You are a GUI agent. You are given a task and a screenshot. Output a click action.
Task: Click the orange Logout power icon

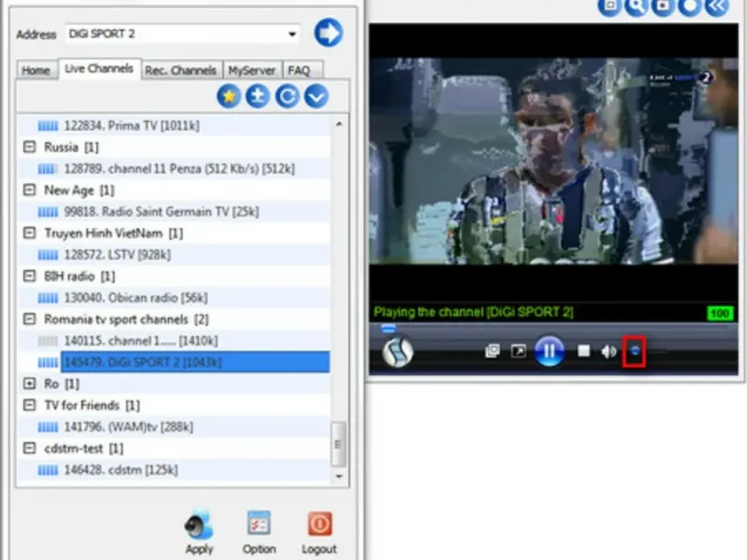click(x=319, y=524)
